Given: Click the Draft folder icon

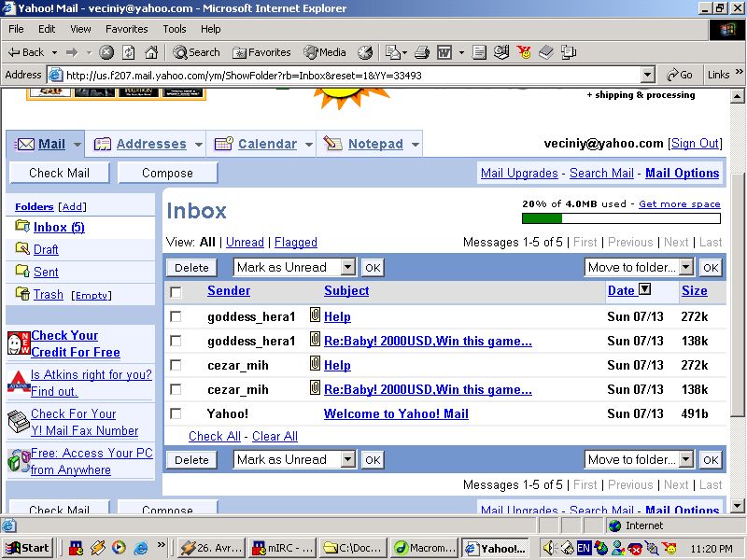Looking at the screenshot, I should [22, 248].
